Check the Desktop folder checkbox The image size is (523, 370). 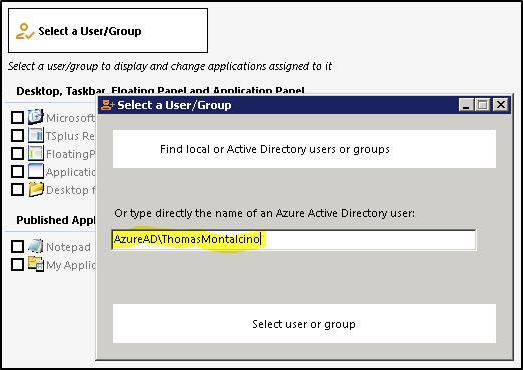(17, 190)
